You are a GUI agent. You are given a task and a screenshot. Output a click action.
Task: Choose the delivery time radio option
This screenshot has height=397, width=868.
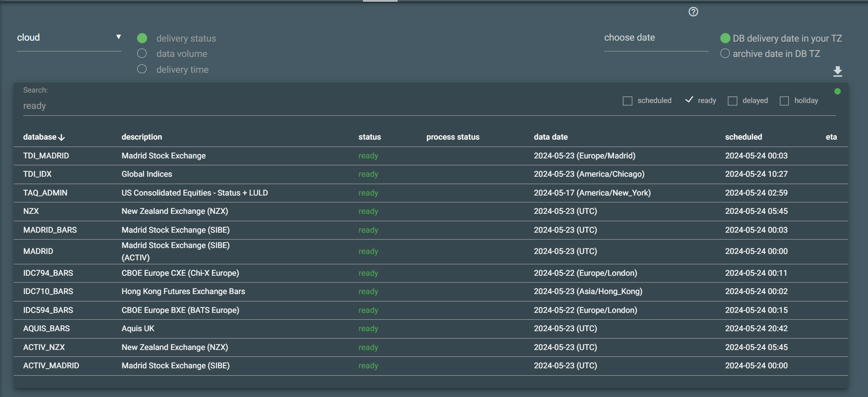(142, 69)
